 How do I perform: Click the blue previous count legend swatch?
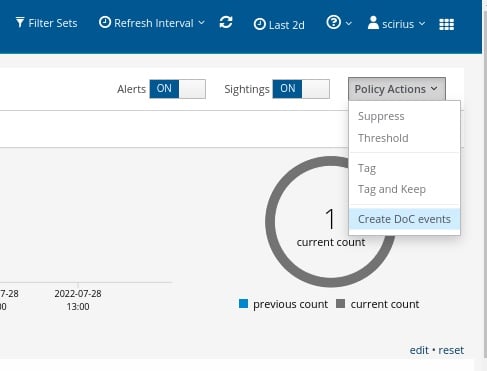[243, 304]
